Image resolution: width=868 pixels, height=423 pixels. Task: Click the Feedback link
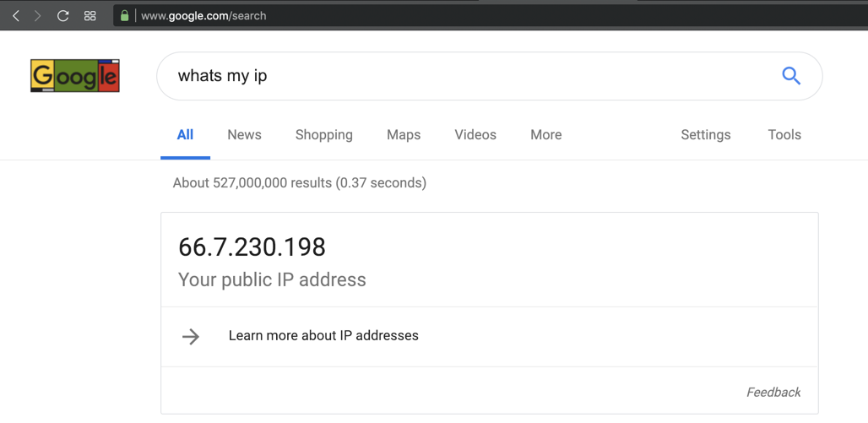773,393
